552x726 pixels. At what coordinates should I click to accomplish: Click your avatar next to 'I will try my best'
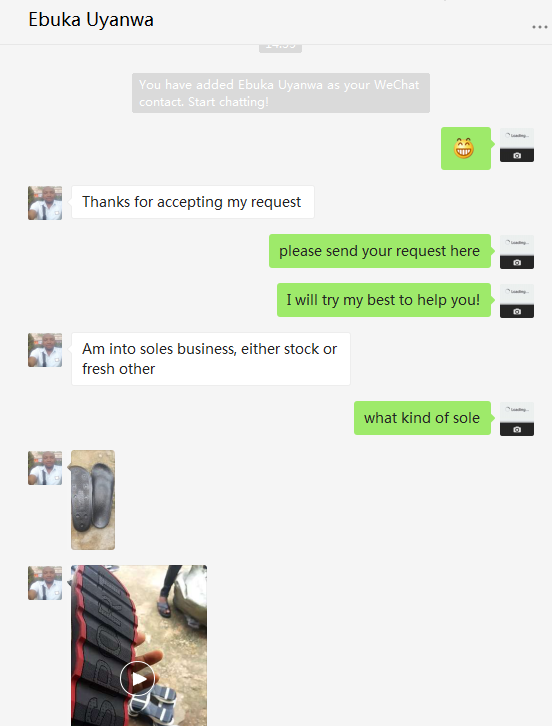coord(517,301)
